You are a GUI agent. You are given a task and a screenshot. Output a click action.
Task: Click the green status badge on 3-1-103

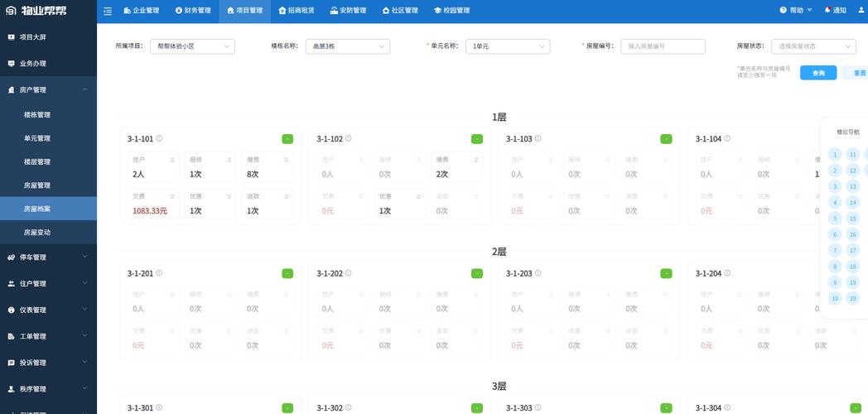point(666,139)
